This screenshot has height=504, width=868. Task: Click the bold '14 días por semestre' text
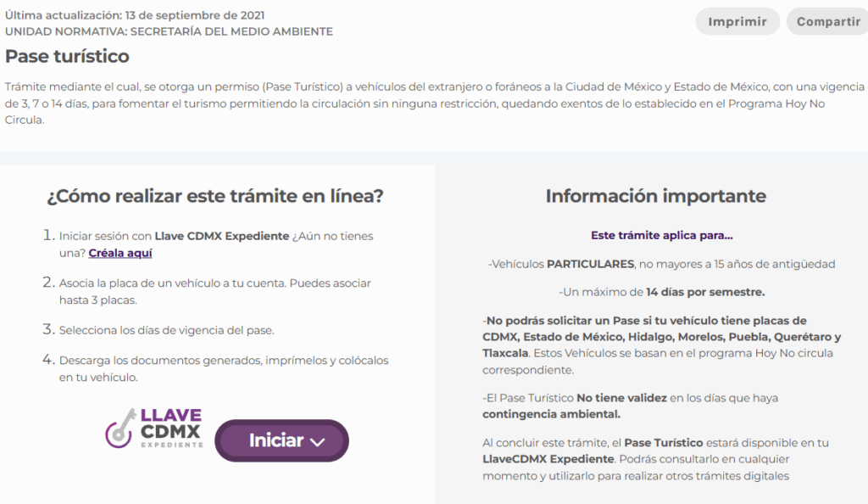tap(705, 292)
